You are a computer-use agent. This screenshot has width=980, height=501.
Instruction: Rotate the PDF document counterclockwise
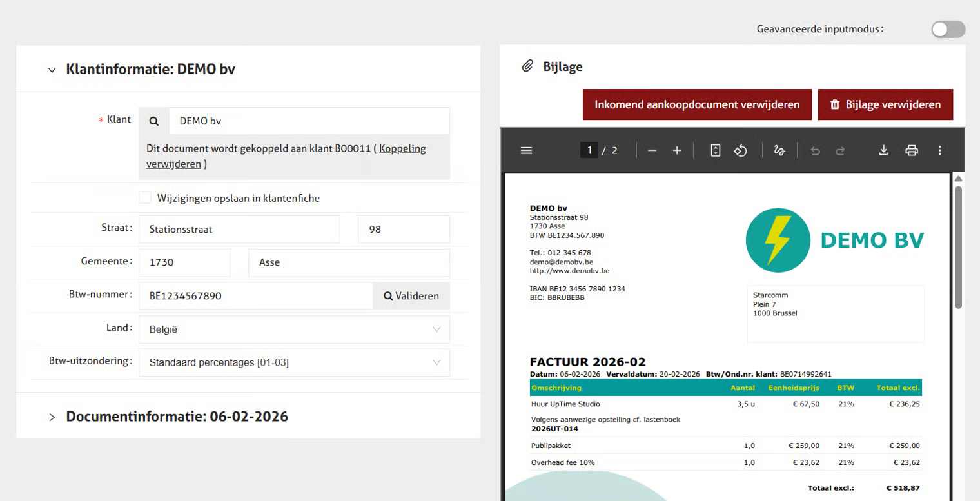click(x=740, y=150)
